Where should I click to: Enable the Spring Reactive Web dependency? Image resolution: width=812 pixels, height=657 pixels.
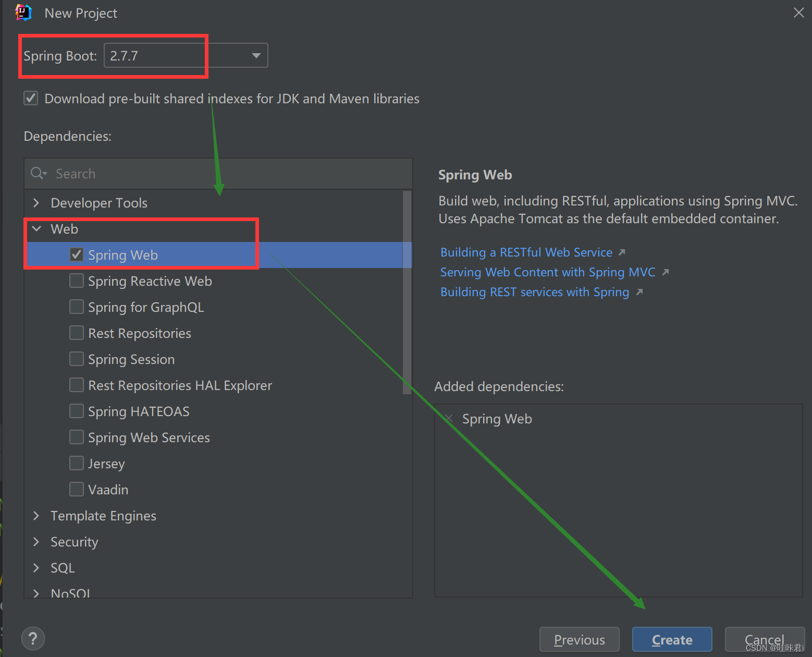(x=77, y=281)
